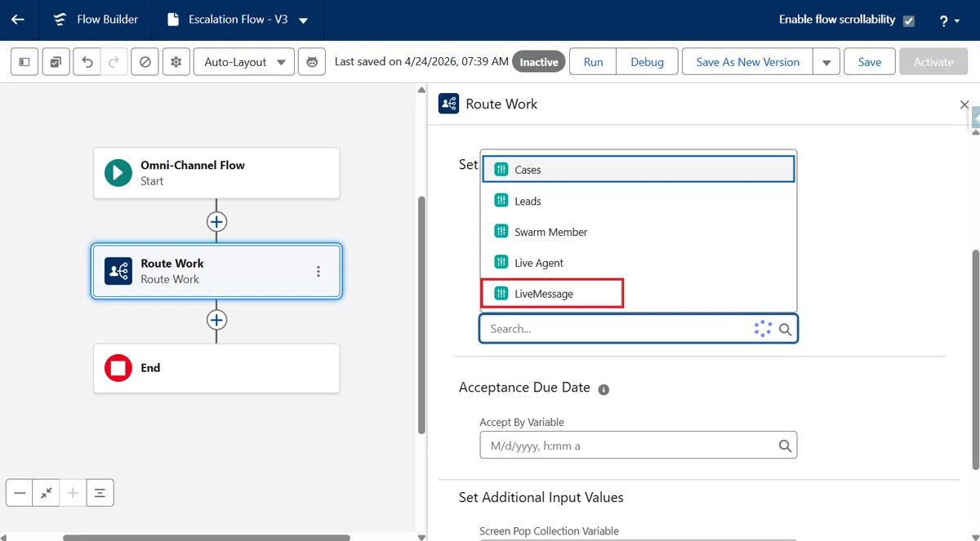Redo the last change

click(114, 62)
